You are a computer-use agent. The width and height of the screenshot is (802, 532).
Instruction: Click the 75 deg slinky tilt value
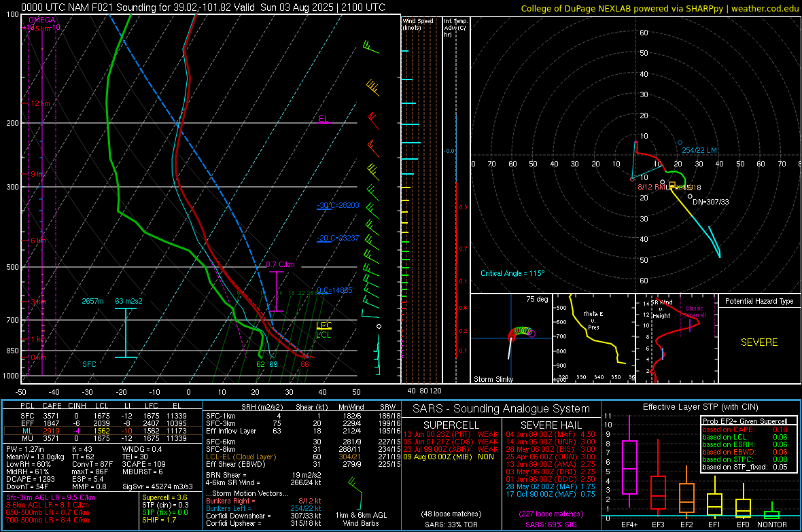537,299
